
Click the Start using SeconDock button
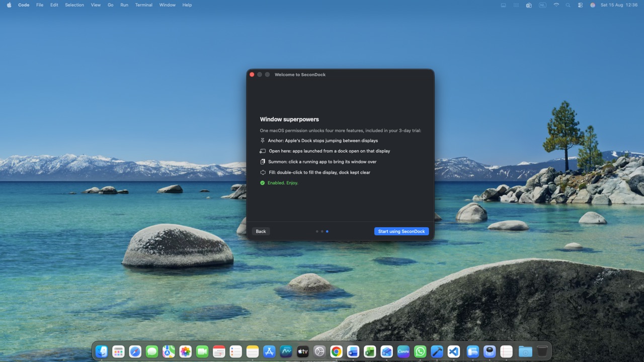click(401, 231)
